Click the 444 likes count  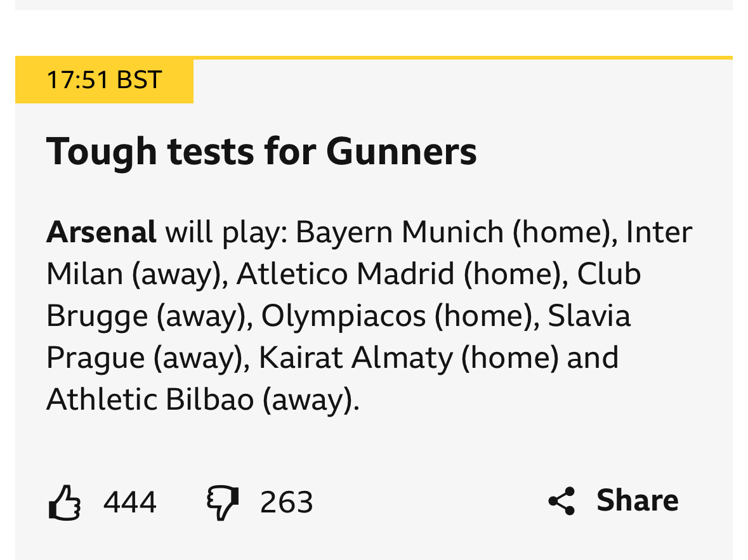tap(130, 503)
